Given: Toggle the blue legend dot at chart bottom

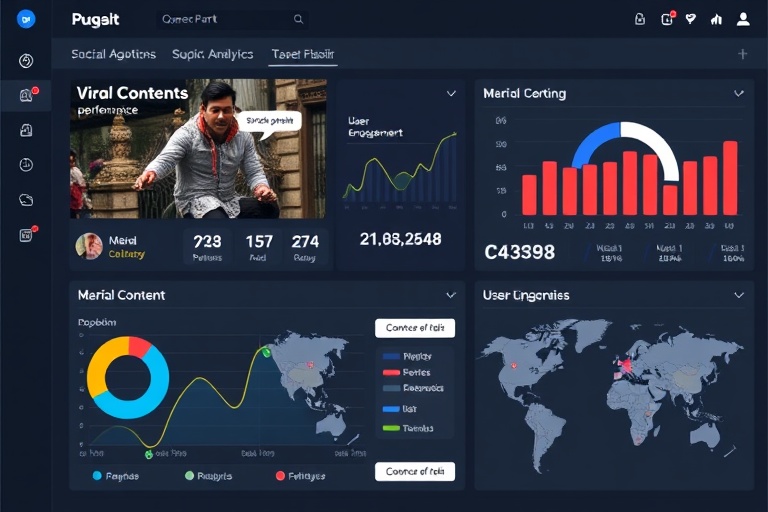Looking at the screenshot, I should click(x=97, y=476).
